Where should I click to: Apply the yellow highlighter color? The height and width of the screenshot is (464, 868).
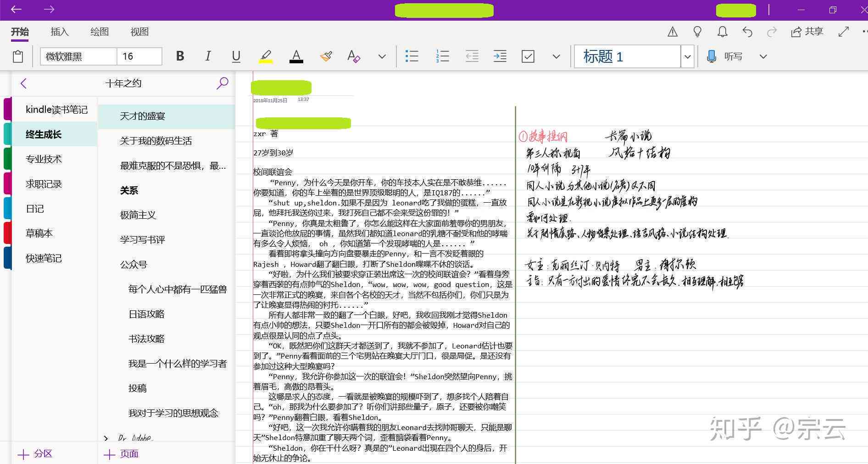point(266,56)
